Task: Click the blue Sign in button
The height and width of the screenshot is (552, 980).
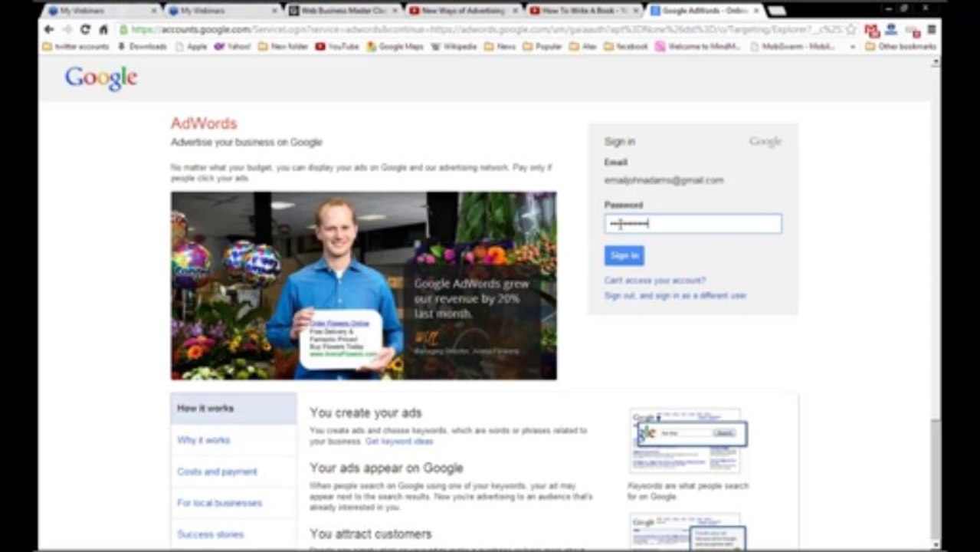Action: click(624, 255)
